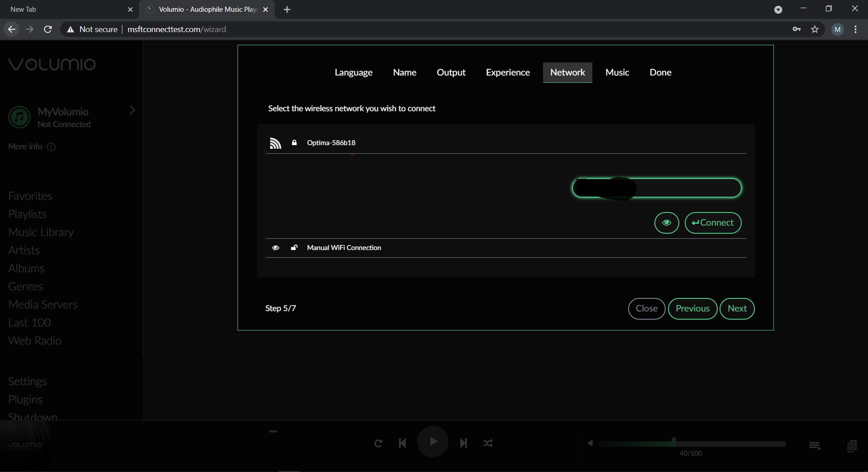The image size is (868, 472).
Task: Switch to the Music wizard tab
Action: tap(617, 72)
